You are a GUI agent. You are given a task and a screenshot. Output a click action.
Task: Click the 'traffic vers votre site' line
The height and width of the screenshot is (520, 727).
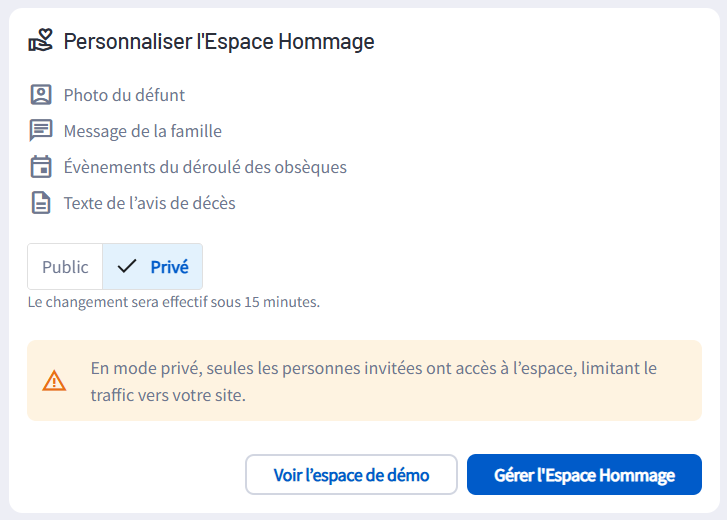click(x=167, y=395)
